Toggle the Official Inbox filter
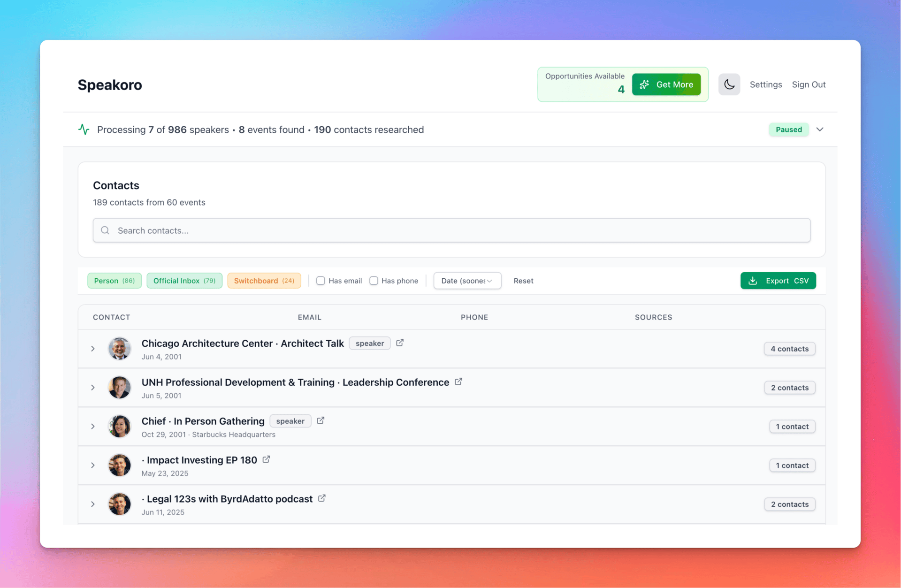The height and width of the screenshot is (588, 901). click(184, 281)
